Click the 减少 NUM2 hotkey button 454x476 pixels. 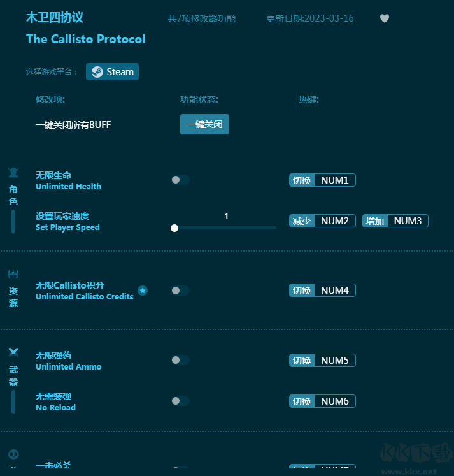322,221
